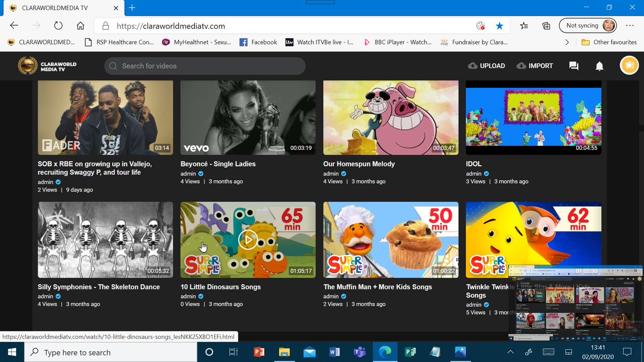This screenshot has height=362, width=644.
Task: Open the tracking prevention icon in address bar
Action: click(x=480, y=26)
